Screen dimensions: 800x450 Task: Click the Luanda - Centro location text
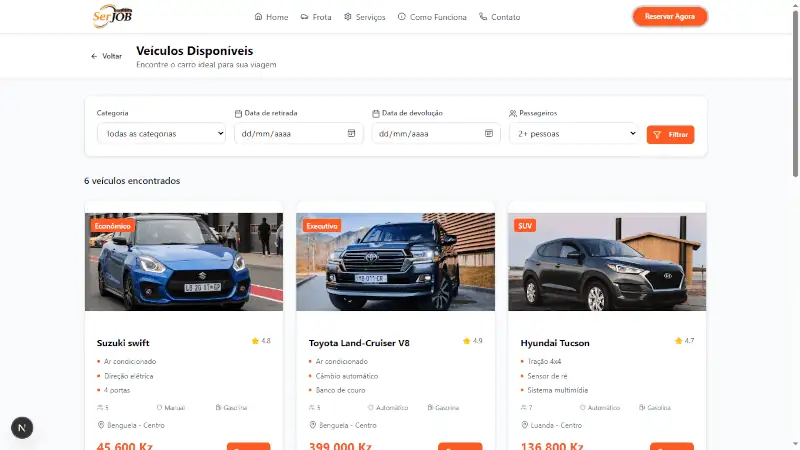point(556,425)
